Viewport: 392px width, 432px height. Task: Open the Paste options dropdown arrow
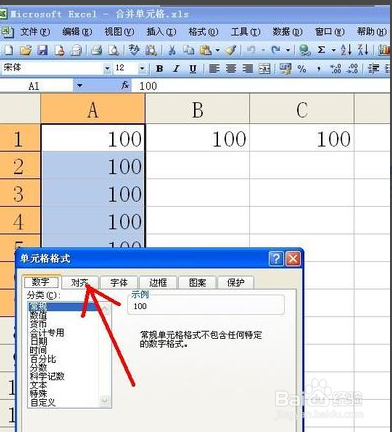(217, 50)
